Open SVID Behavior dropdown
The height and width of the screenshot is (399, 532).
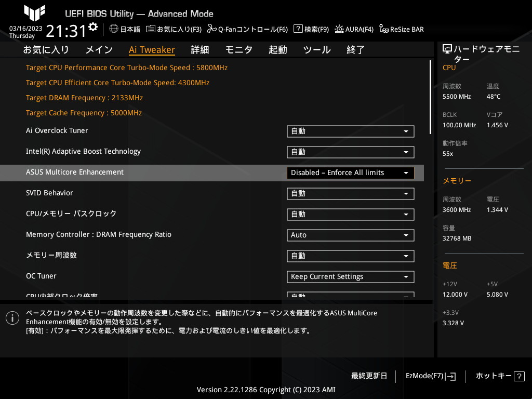coord(351,194)
